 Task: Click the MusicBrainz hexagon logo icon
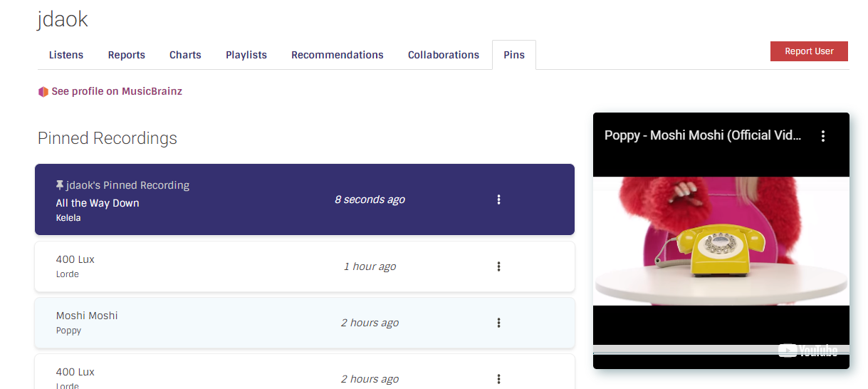pyautogui.click(x=43, y=92)
